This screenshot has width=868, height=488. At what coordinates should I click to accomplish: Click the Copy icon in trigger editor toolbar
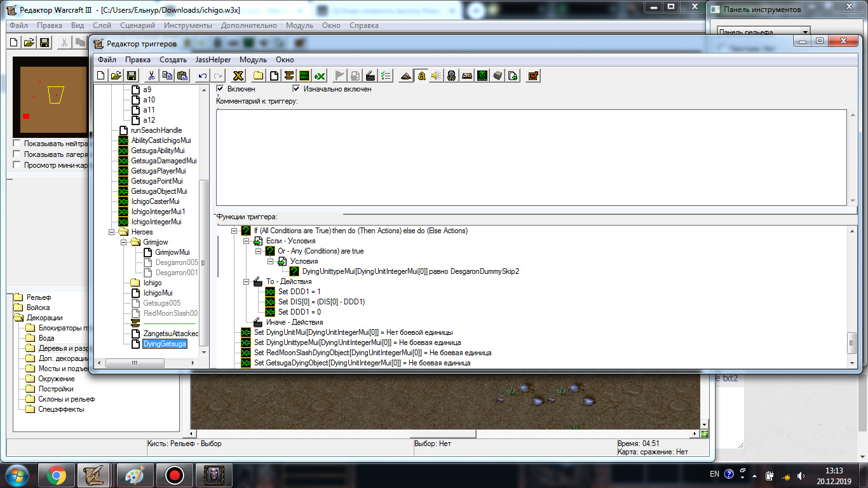(167, 76)
